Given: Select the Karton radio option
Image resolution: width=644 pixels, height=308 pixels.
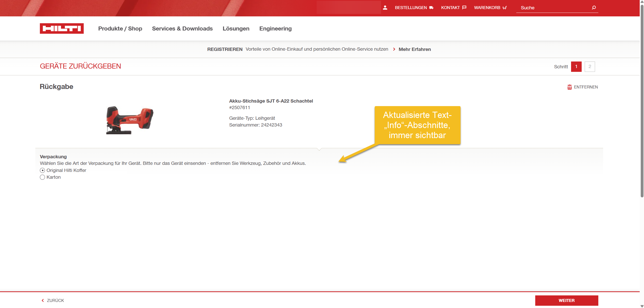Looking at the screenshot, I should click(x=42, y=177).
